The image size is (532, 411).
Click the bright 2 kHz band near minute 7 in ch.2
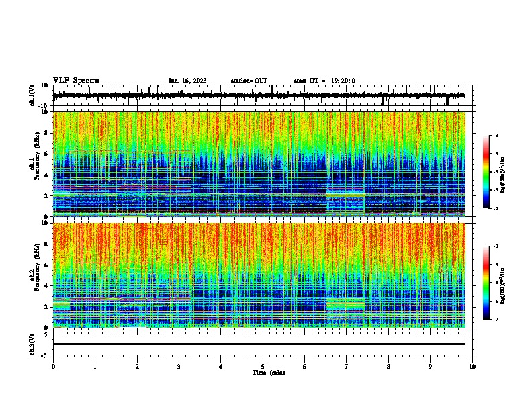[346, 304]
